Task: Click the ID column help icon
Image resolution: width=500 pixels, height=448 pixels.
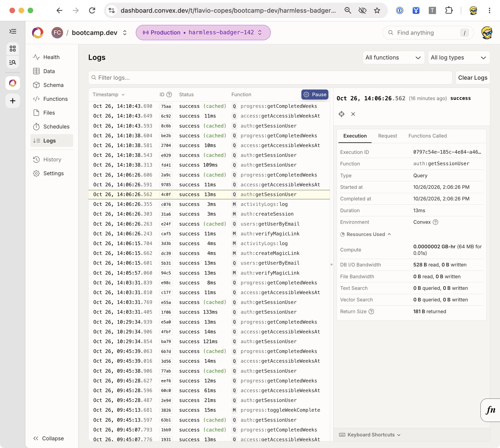Action: pos(169,94)
